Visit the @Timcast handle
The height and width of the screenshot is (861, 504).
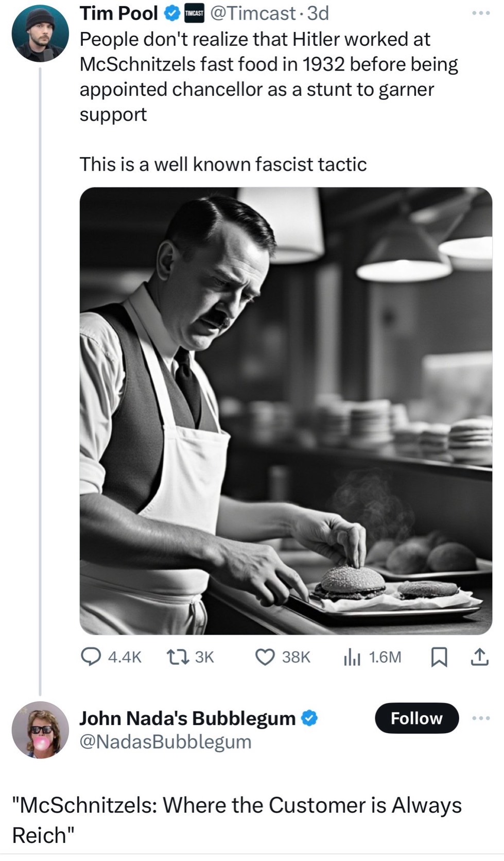tap(253, 14)
